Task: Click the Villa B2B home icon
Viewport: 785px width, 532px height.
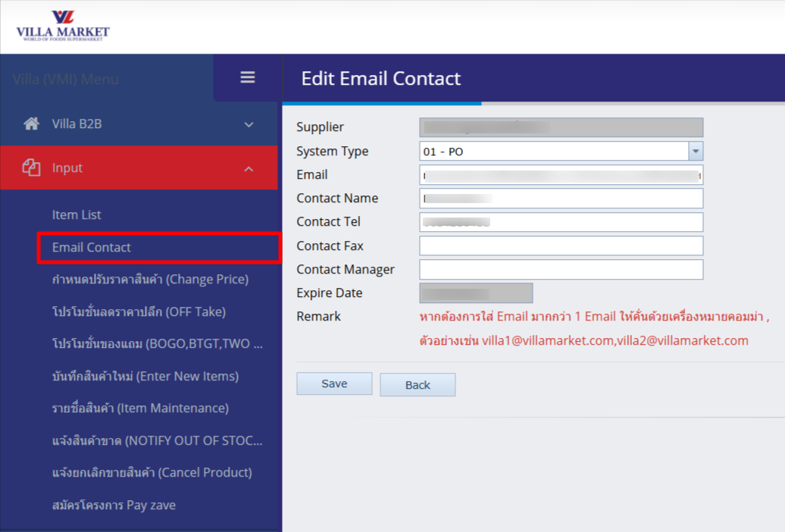Action: tap(32, 124)
